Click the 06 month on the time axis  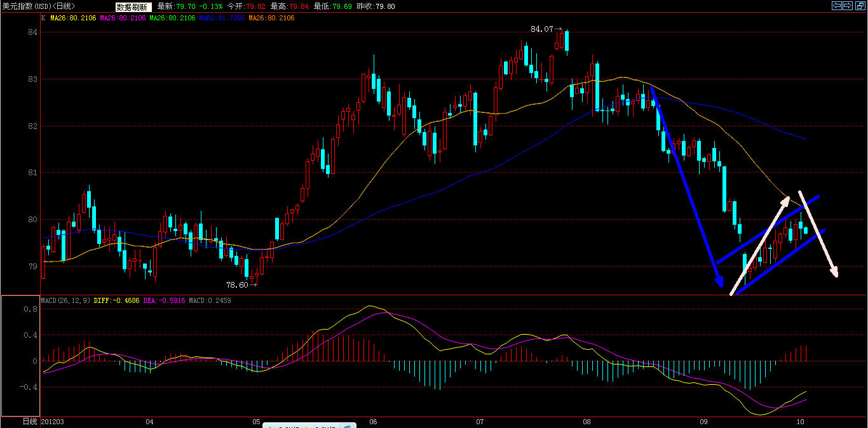click(x=373, y=422)
